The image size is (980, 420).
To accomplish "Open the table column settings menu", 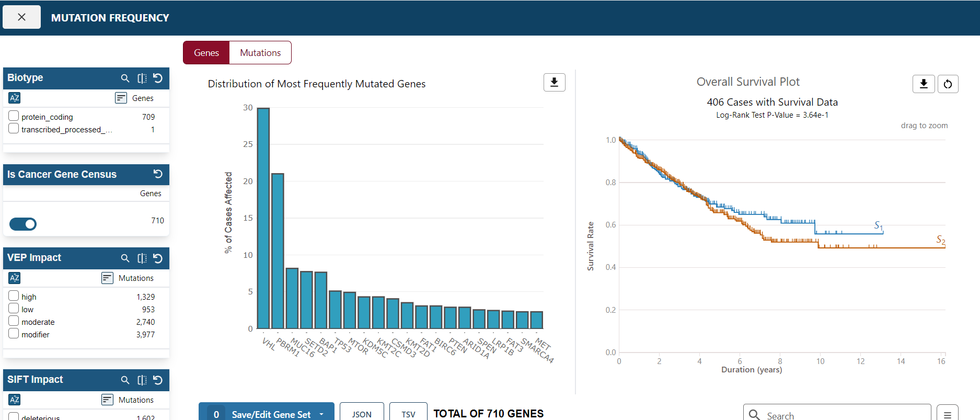I will pos(947,414).
